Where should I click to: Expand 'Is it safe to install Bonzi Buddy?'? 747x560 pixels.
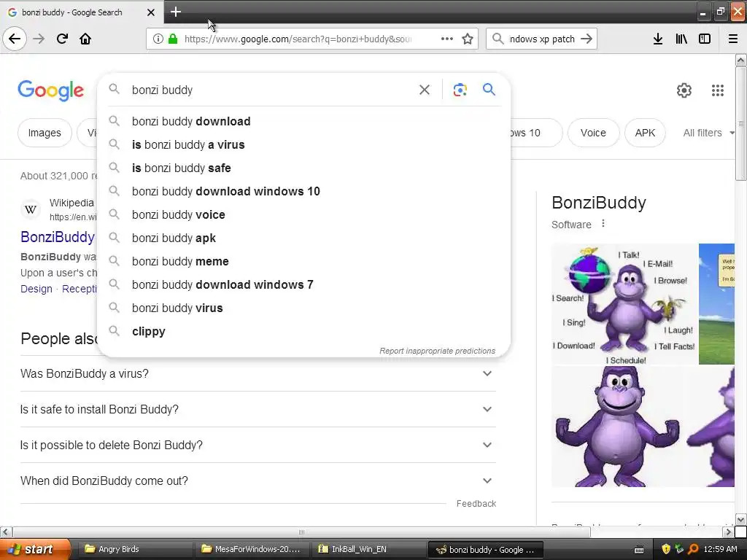[x=258, y=410]
